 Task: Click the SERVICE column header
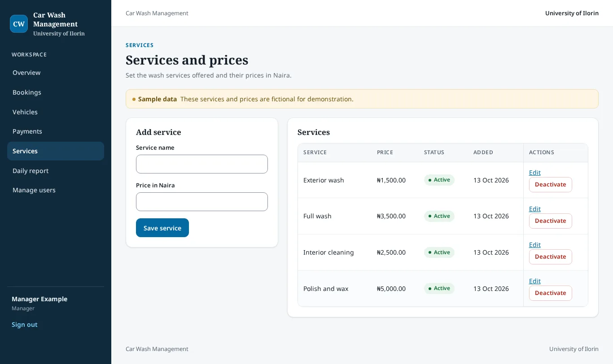(315, 152)
